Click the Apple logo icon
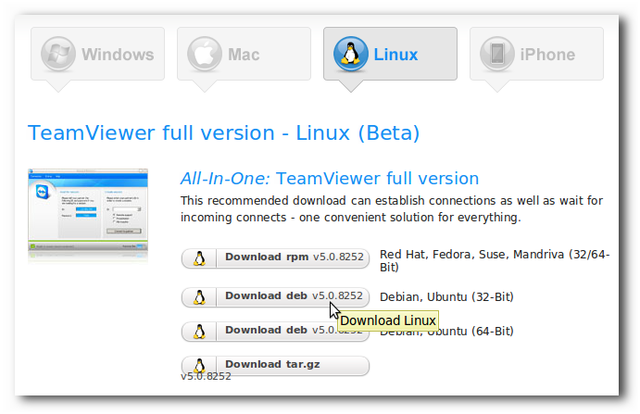This screenshot has height=414, width=640. click(203, 55)
